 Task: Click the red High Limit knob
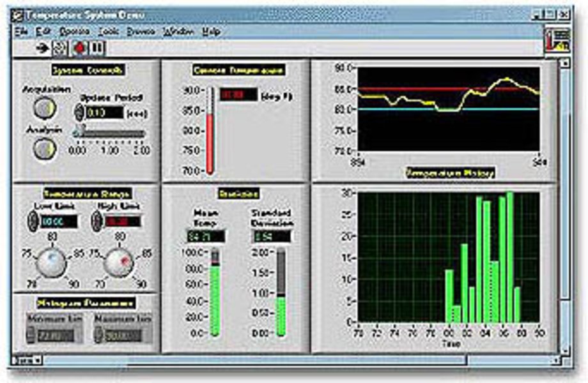click(118, 262)
